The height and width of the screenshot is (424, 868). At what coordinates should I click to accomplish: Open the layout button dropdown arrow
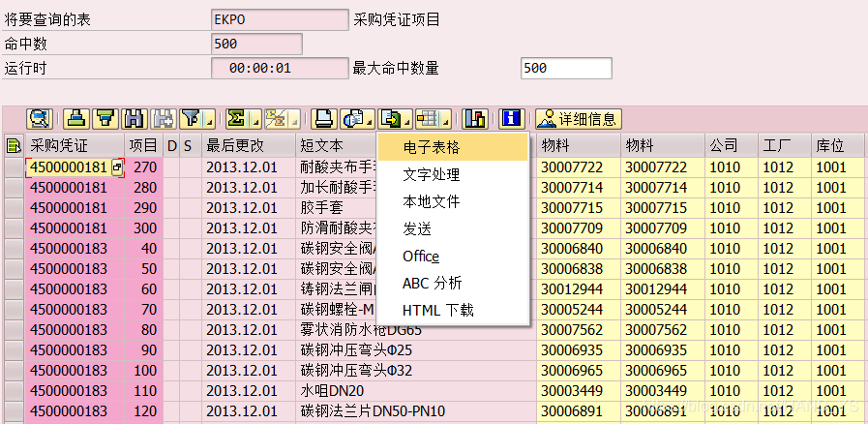click(447, 121)
